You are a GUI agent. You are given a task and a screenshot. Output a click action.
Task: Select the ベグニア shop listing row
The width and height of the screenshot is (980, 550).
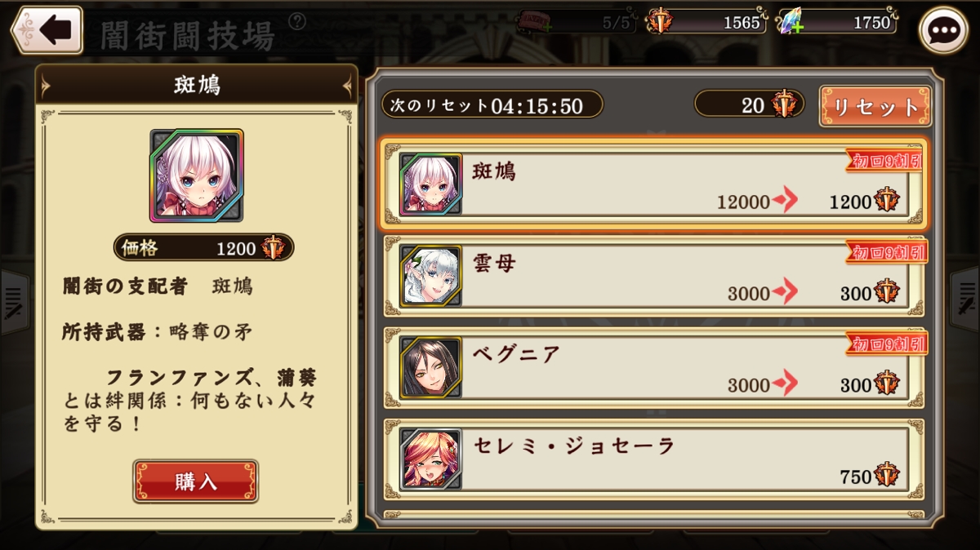[x=653, y=367]
